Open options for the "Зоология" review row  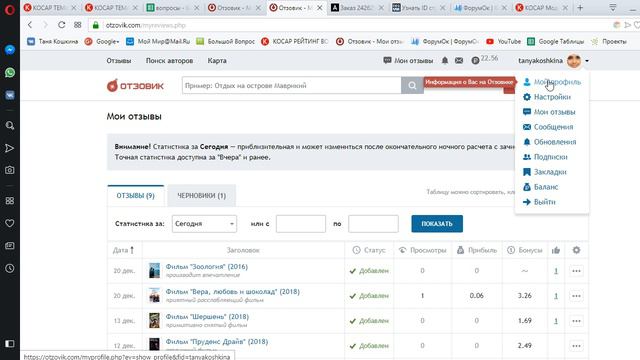(x=576, y=271)
